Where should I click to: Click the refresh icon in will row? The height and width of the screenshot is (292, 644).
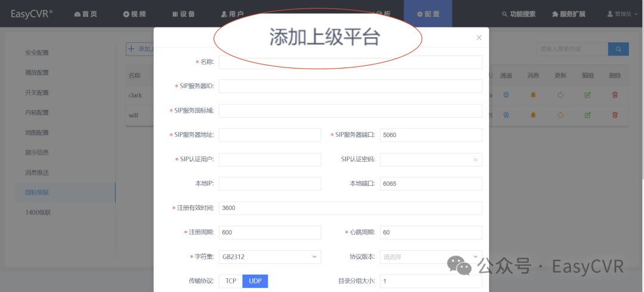(561, 115)
